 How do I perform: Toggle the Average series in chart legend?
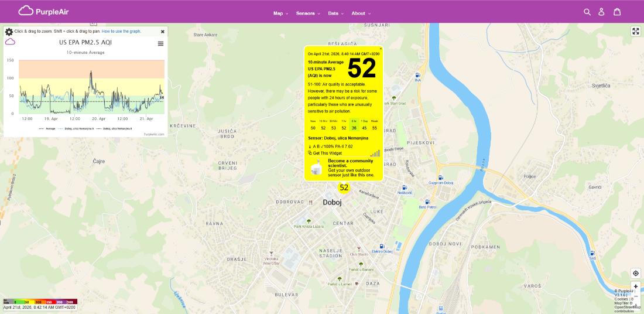49,128
